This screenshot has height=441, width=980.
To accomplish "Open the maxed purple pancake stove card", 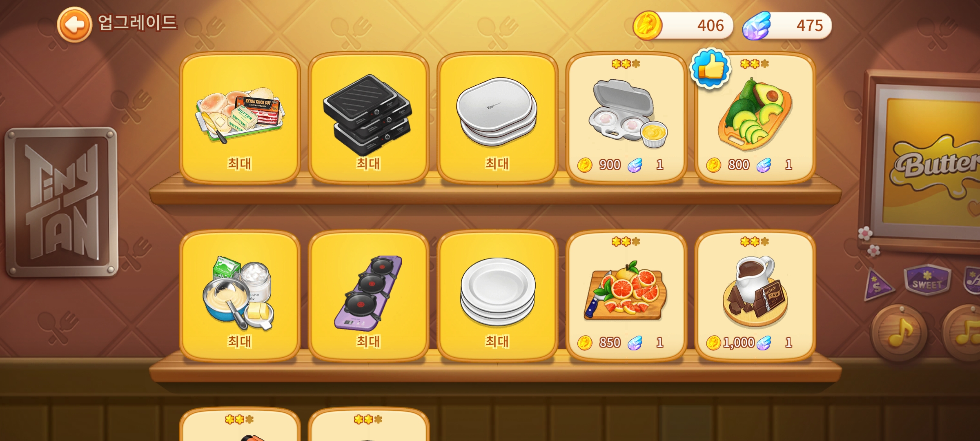I will click(x=368, y=296).
